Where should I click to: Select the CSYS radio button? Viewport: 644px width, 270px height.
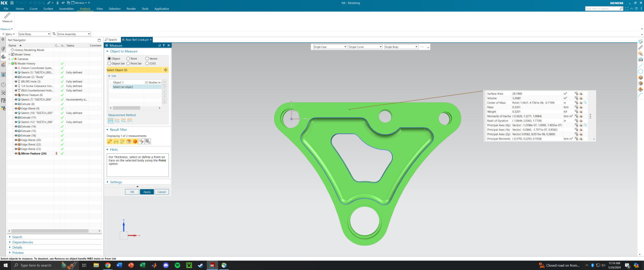(147, 63)
